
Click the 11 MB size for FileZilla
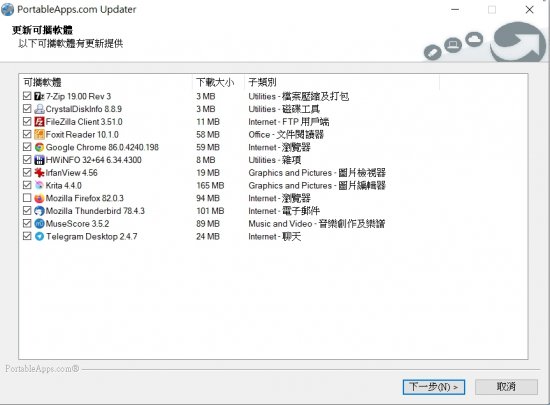coord(208,122)
